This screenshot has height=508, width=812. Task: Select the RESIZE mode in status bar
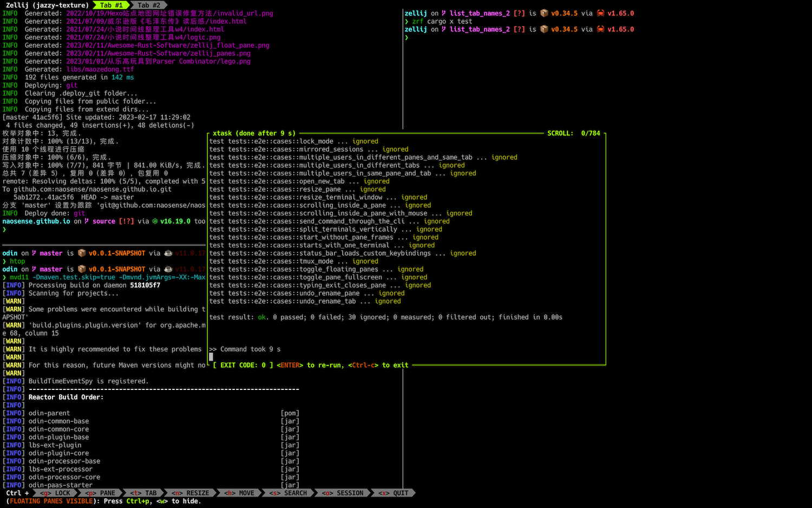(x=190, y=493)
